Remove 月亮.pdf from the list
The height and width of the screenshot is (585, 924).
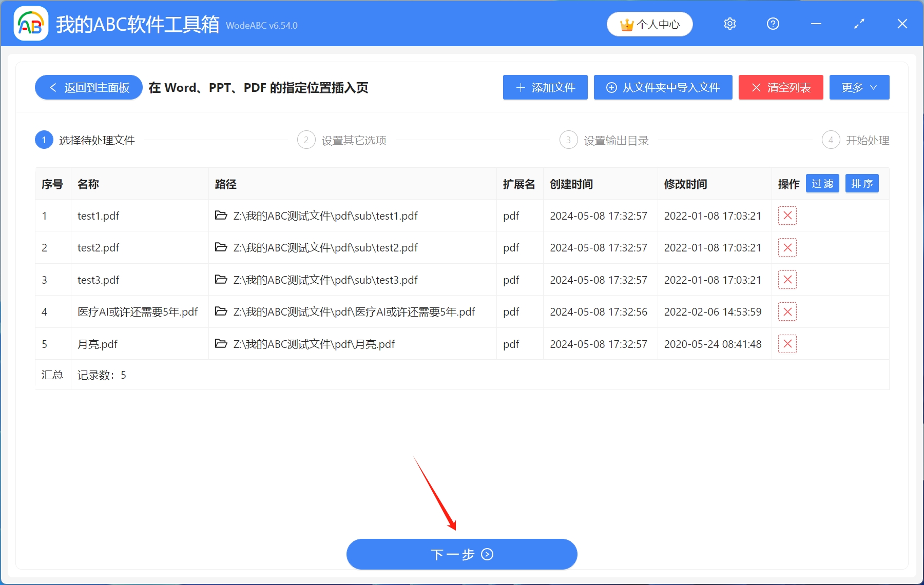[787, 344]
